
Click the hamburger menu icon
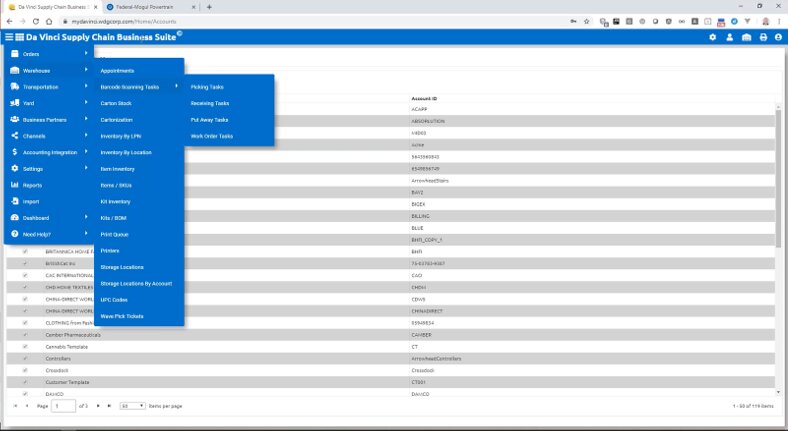click(x=9, y=37)
